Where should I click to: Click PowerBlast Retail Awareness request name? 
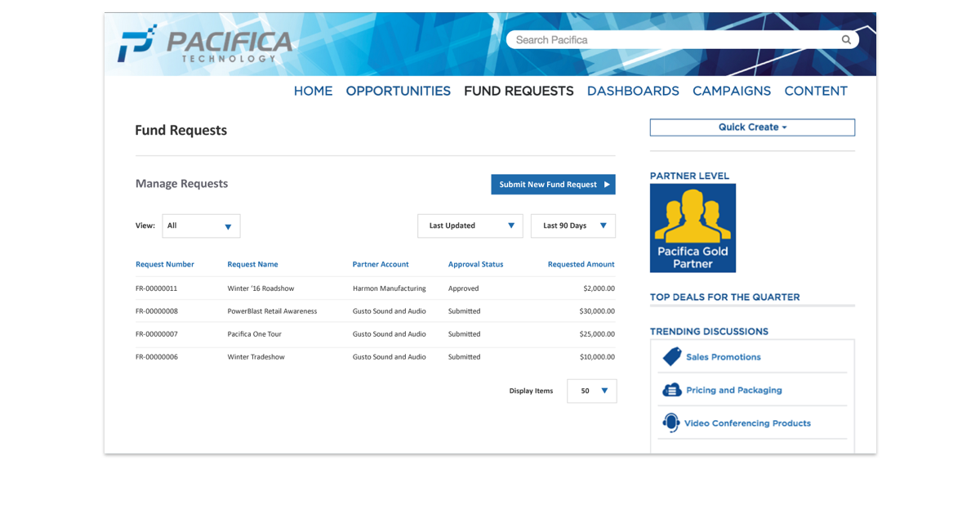tap(272, 311)
